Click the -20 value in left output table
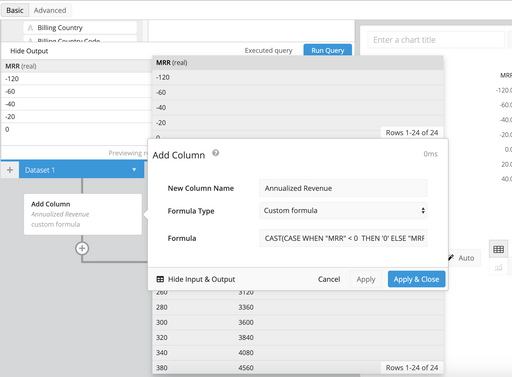512x377 pixels. 10,117
